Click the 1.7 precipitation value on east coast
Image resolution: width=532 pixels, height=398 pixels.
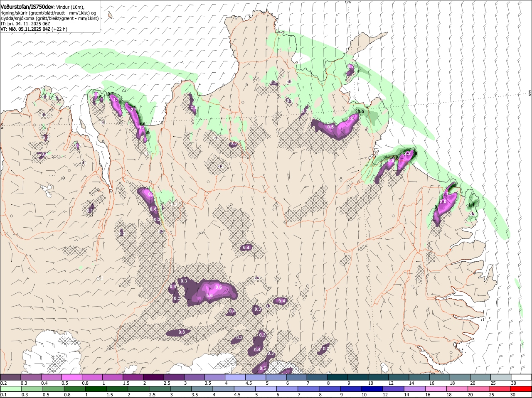point(446,194)
